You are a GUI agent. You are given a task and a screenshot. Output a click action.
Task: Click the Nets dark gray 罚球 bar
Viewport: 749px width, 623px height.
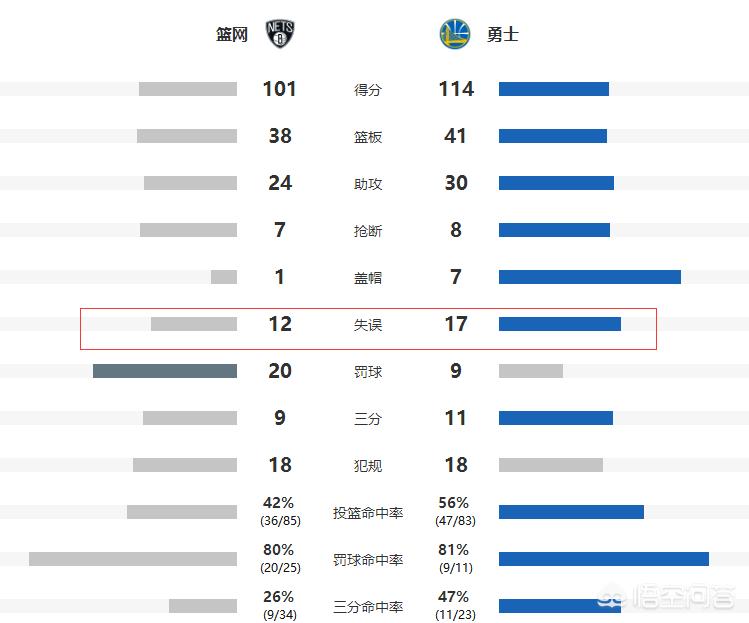tap(165, 371)
